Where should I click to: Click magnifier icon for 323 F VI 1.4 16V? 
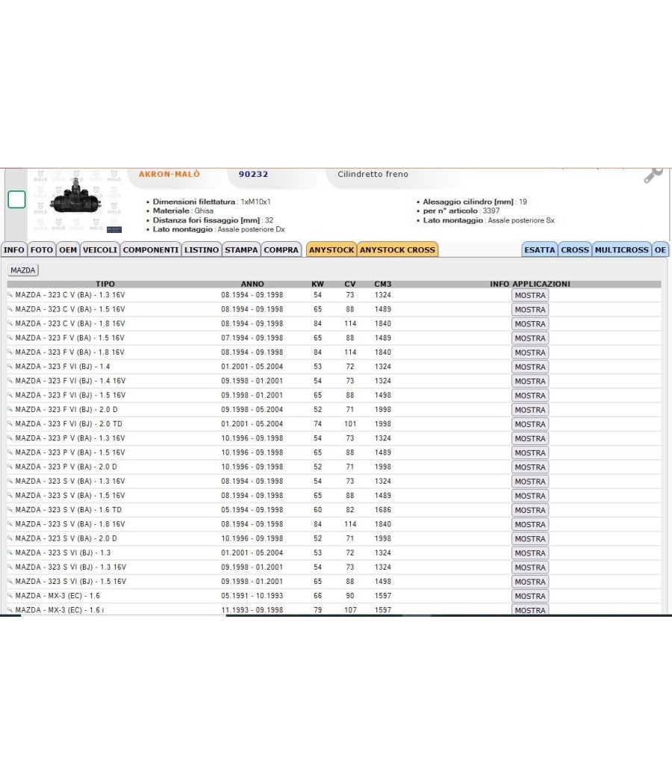[x=10, y=381]
